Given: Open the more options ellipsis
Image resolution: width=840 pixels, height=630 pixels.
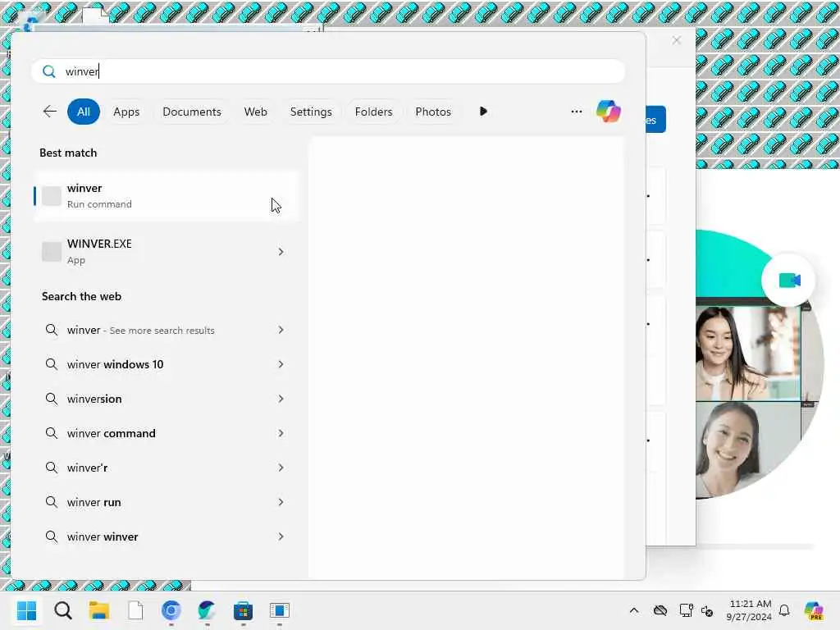Looking at the screenshot, I should pos(577,112).
